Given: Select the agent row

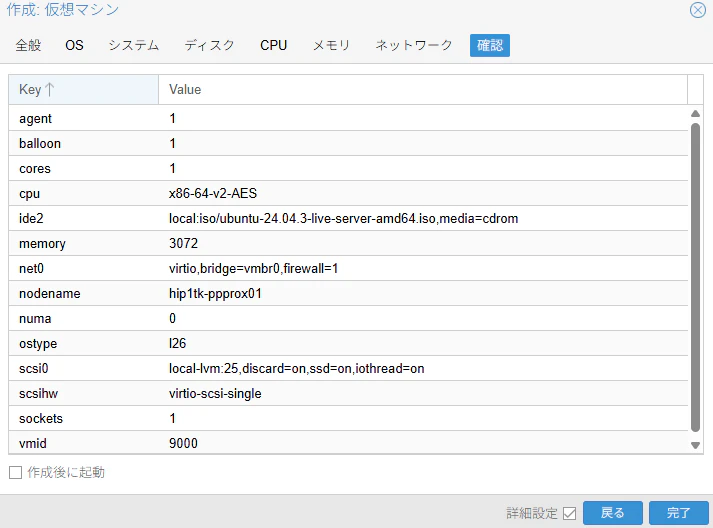Looking at the screenshot, I should pyautogui.click(x=348, y=118).
